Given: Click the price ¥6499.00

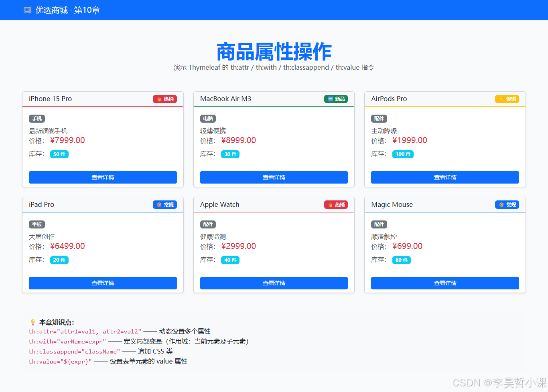Looking at the screenshot, I should coord(67,246).
